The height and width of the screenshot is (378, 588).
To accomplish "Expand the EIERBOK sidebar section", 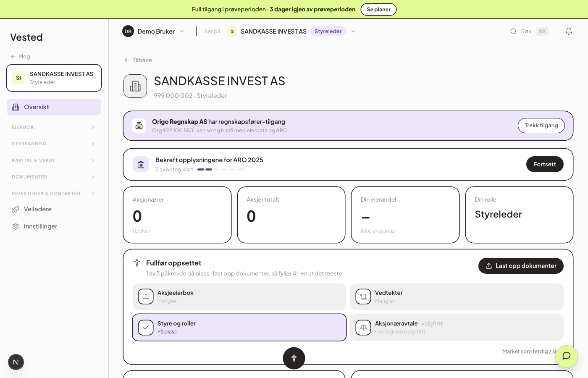I will point(54,127).
